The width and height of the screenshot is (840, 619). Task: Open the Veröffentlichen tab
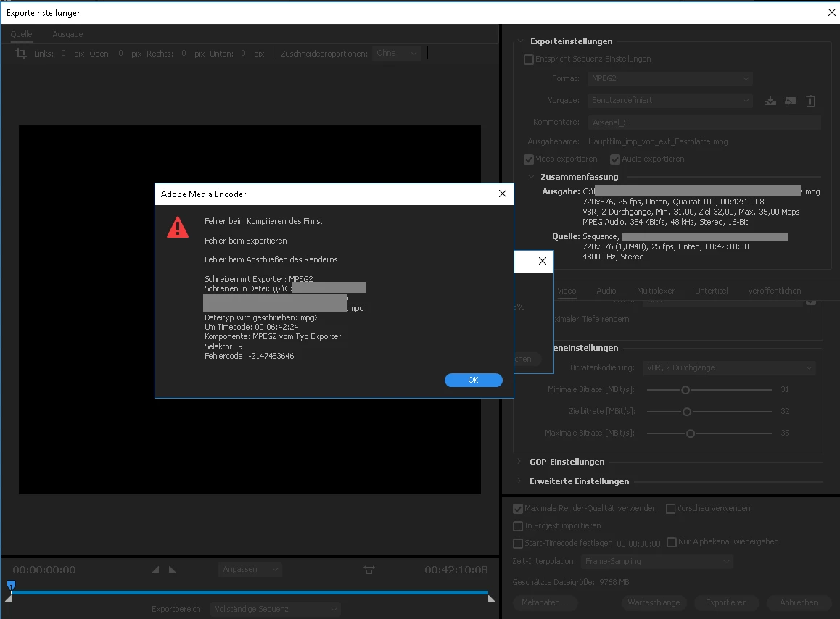pos(774,291)
